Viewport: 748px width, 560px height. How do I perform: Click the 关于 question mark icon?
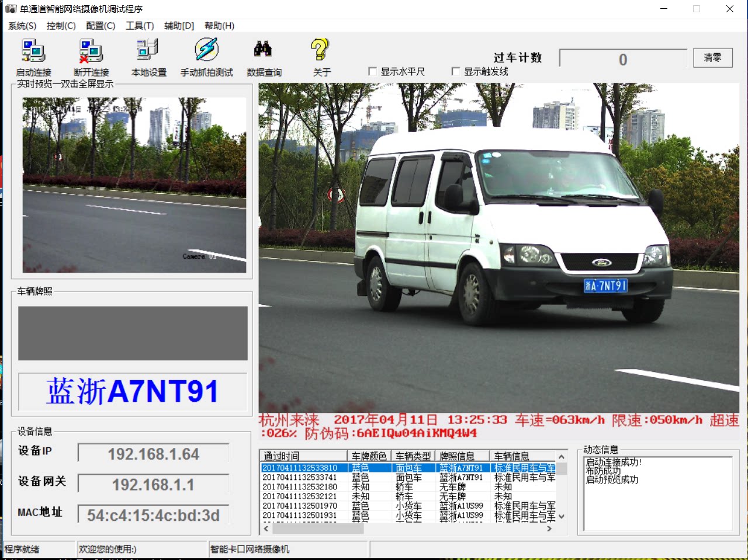tap(320, 50)
